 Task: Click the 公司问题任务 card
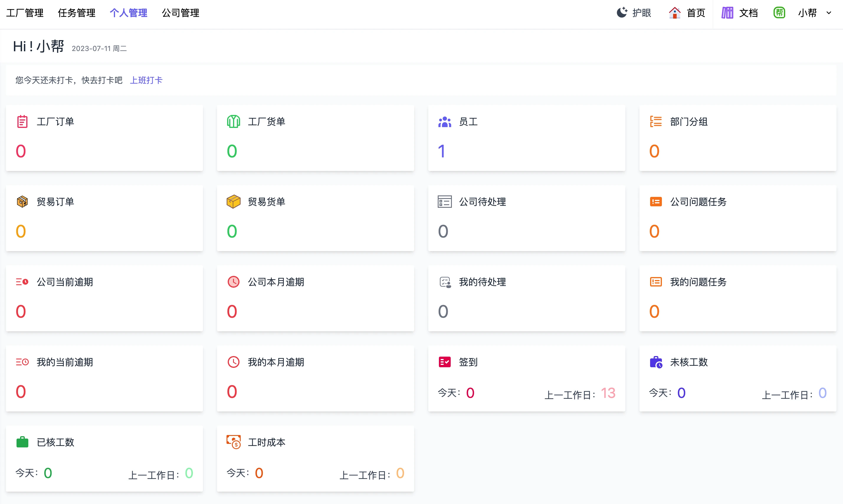(x=737, y=219)
